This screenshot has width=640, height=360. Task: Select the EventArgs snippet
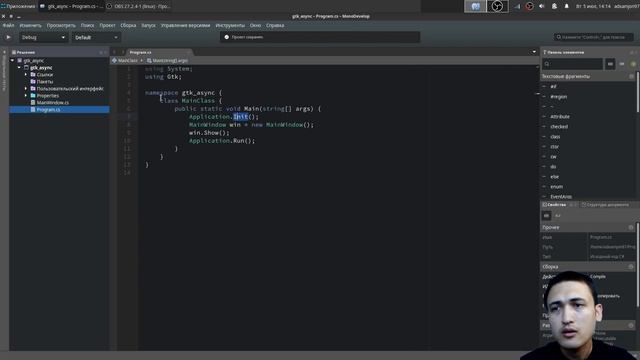[x=561, y=197]
